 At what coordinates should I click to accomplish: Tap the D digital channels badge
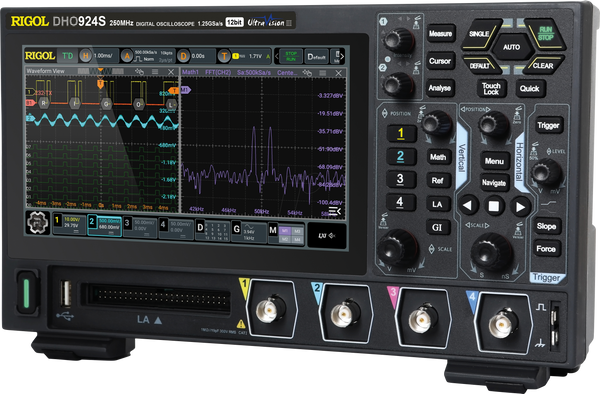click(x=200, y=227)
